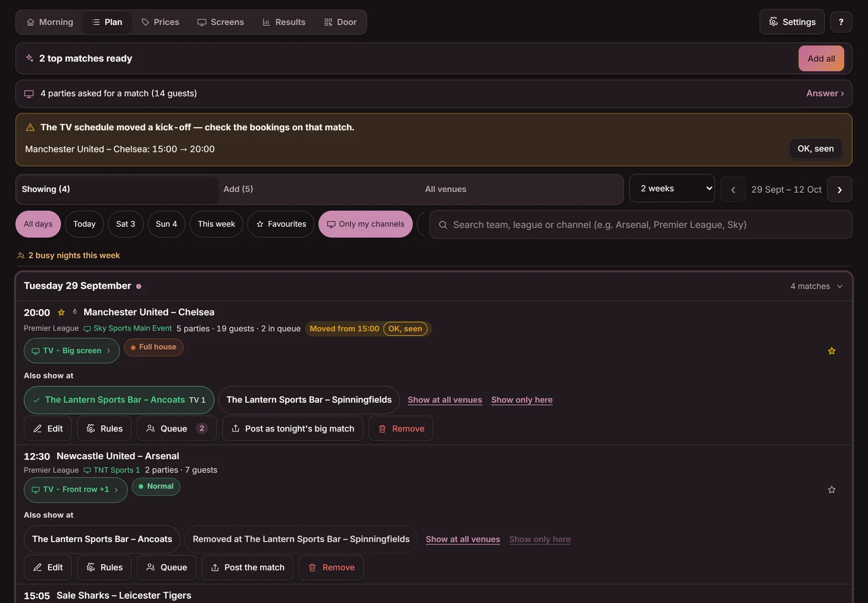Switch to the Add (5) segment
Screen dimensions: 868x603
tap(319, 189)
